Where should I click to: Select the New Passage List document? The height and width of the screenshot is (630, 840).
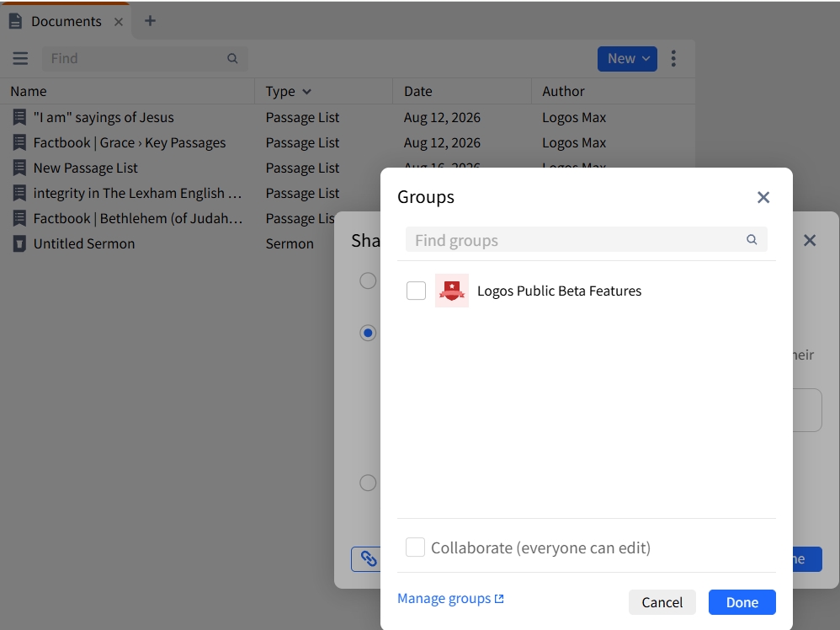click(86, 168)
